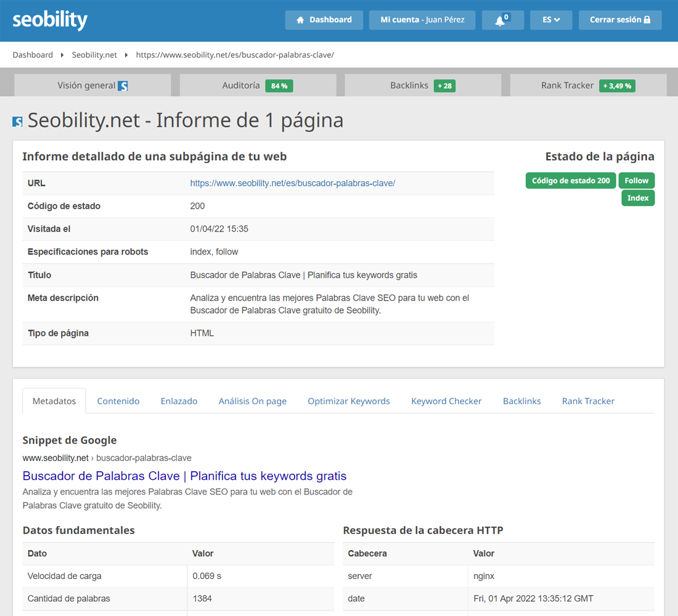
Task: Click the load speed value 0.069 s
Action: (206, 576)
